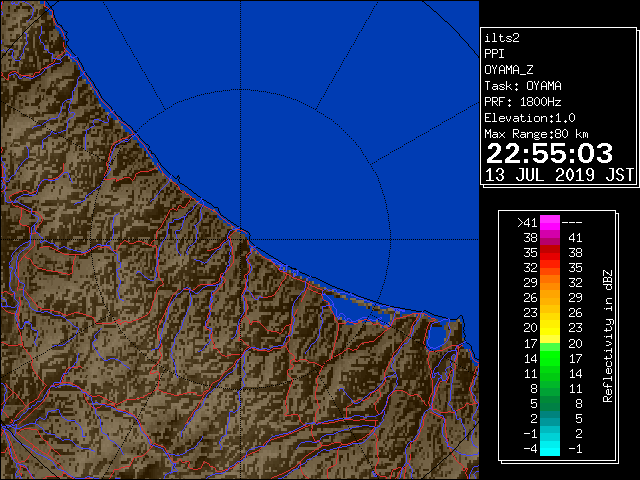This screenshot has height=480, width=640.
Task: Click the timestamp 22:55:03
Action: coord(549,153)
